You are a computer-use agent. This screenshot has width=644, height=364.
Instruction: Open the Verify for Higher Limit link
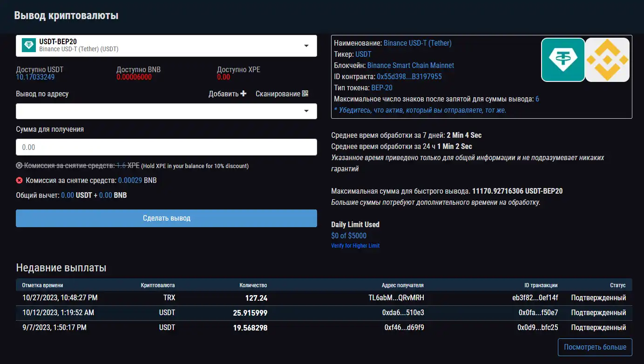coord(355,245)
